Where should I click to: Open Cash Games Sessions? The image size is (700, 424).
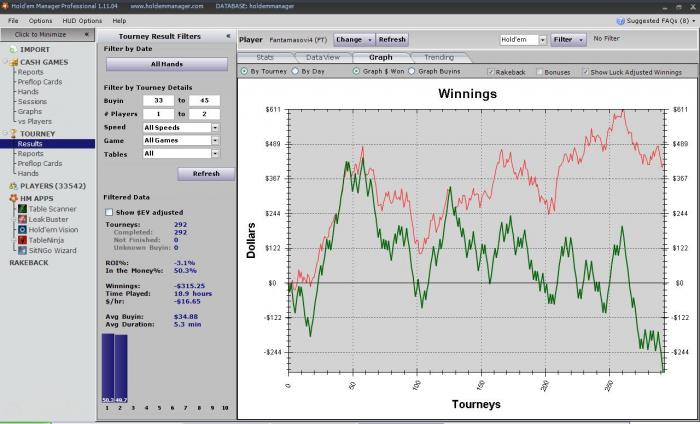click(x=32, y=102)
